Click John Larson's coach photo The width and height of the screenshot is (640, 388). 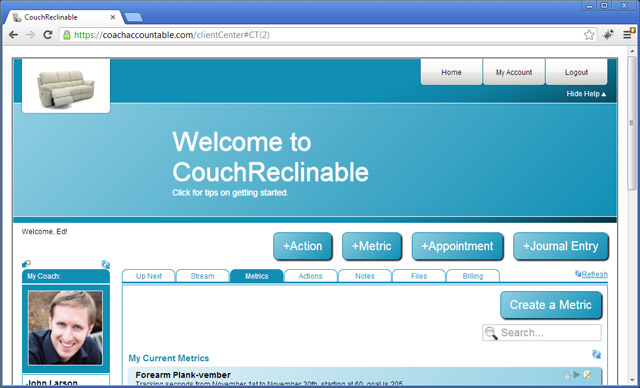click(x=65, y=328)
